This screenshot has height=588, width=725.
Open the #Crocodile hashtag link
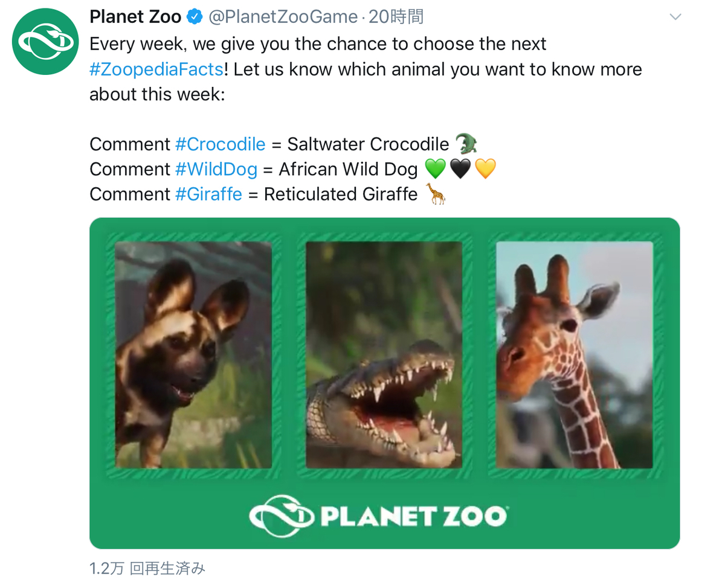tap(221, 144)
